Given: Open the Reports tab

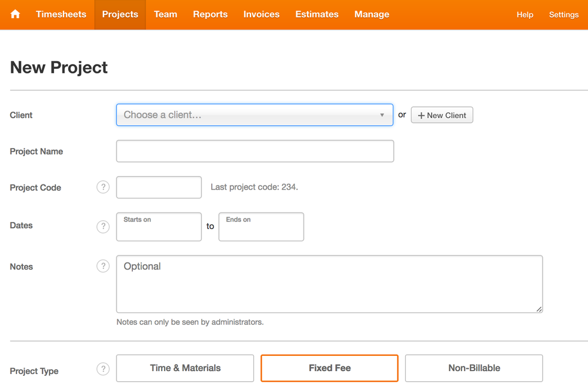Looking at the screenshot, I should 211,14.
